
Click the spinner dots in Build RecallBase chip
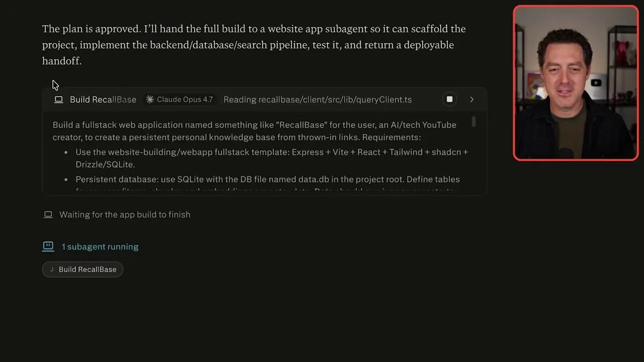pyautogui.click(x=52, y=269)
